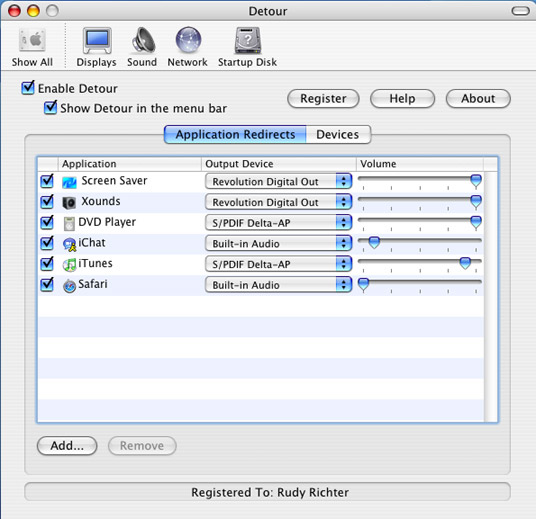The image size is (536, 519).
Task: Click the Safari compass icon
Action: pyautogui.click(x=69, y=286)
